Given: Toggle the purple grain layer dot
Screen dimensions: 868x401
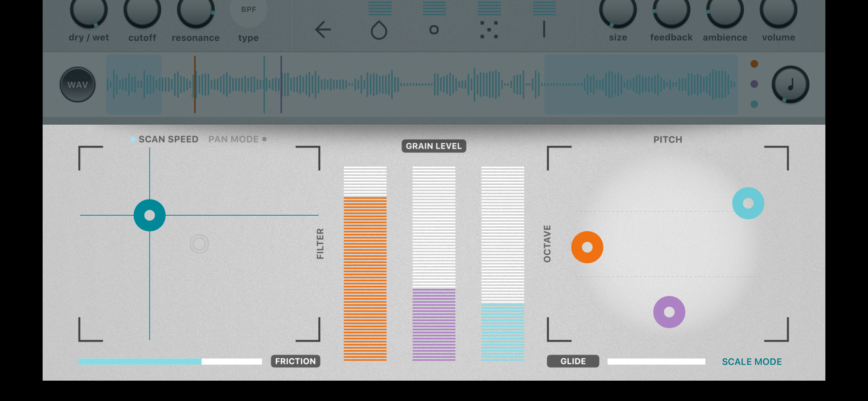Looking at the screenshot, I should (x=754, y=84).
